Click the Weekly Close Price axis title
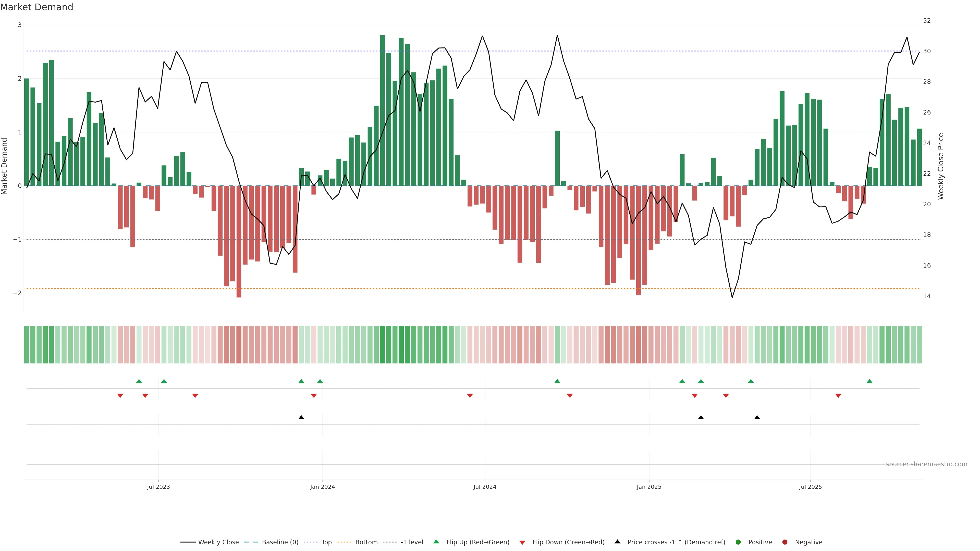The height and width of the screenshot is (551, 980). coord(940,166)
